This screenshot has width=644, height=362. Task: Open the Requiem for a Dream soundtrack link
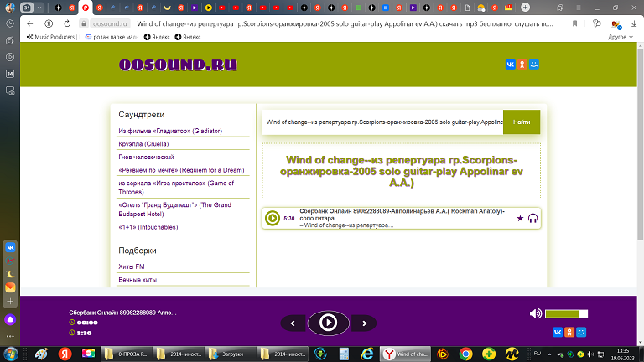tap(181, 170)
